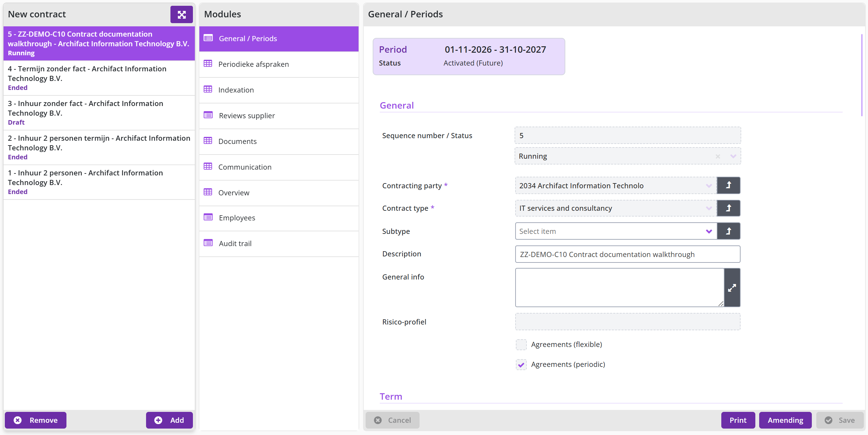Click the Reviews supplier list icon
868x435 pixels.
tap(208, 115)
